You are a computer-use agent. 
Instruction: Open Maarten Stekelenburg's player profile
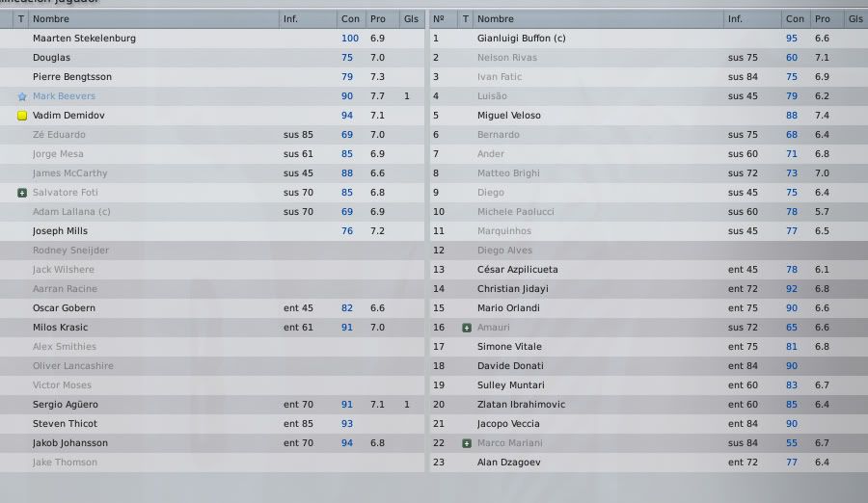[x=84, y=39]
